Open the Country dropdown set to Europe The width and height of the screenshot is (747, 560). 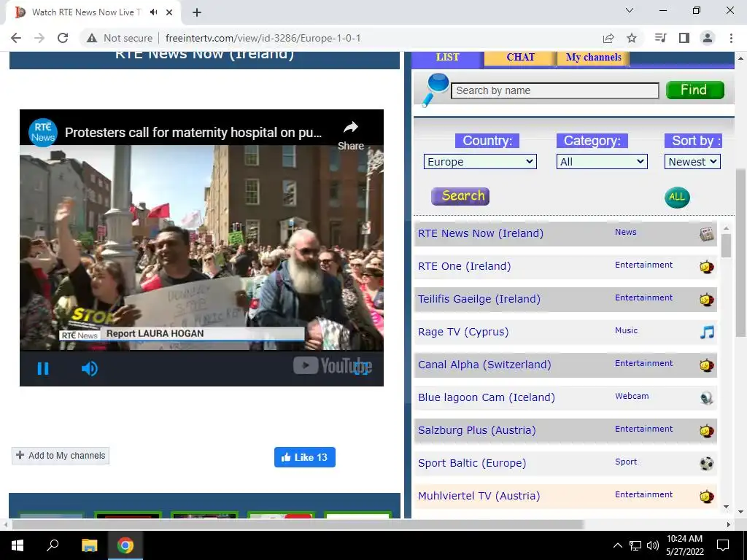480,161
